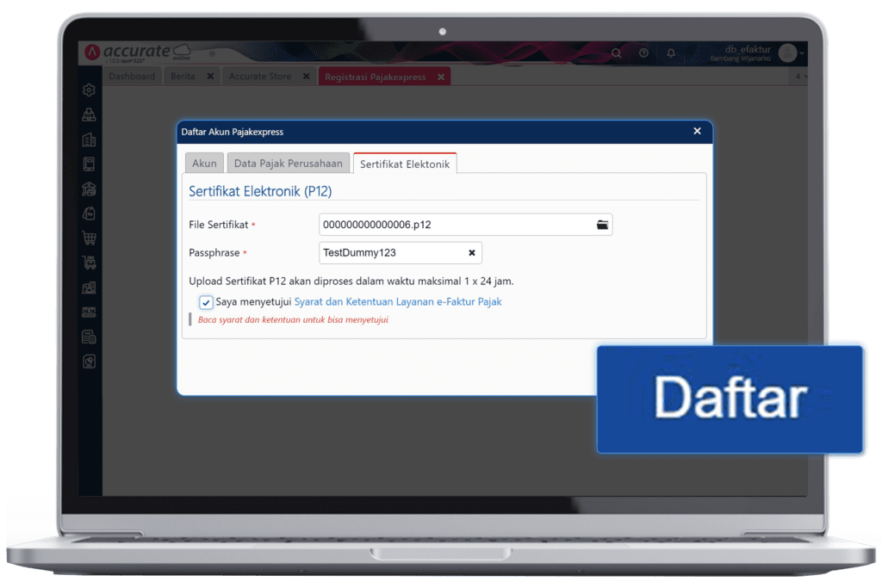The image size is (882, 588).
Task: Close the Registrasi Pajakexpress tab
Action: point(441,77)
